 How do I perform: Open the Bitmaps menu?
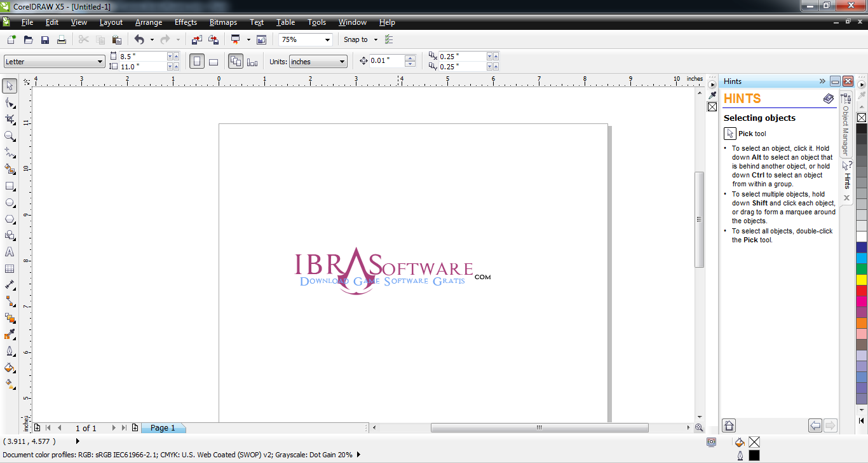(x=223, y=22)
